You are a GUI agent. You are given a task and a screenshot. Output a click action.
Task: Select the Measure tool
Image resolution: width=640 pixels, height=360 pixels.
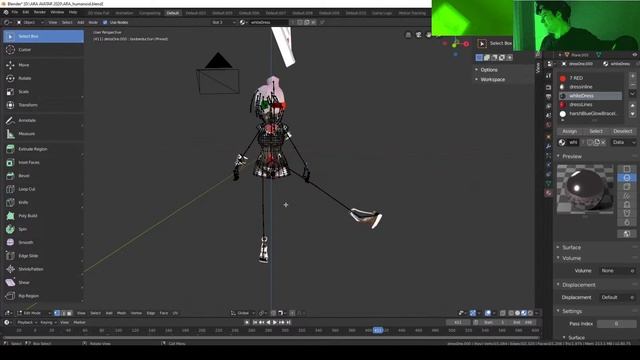tap(43, 134)
